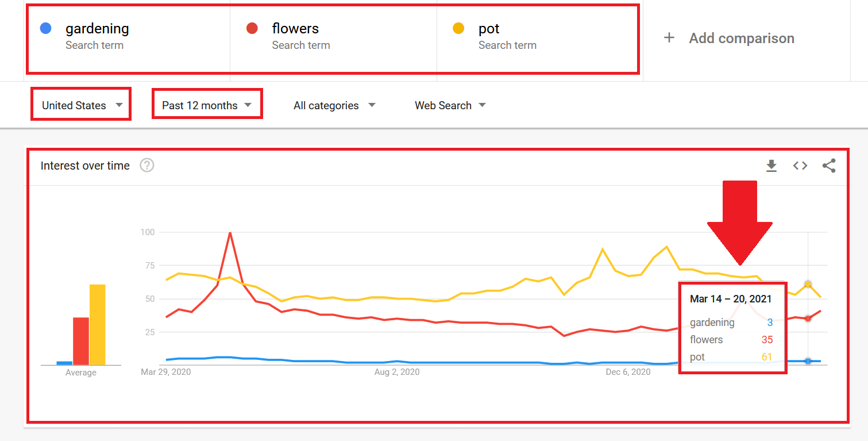Click Add comparison

[x=742, y=38]
